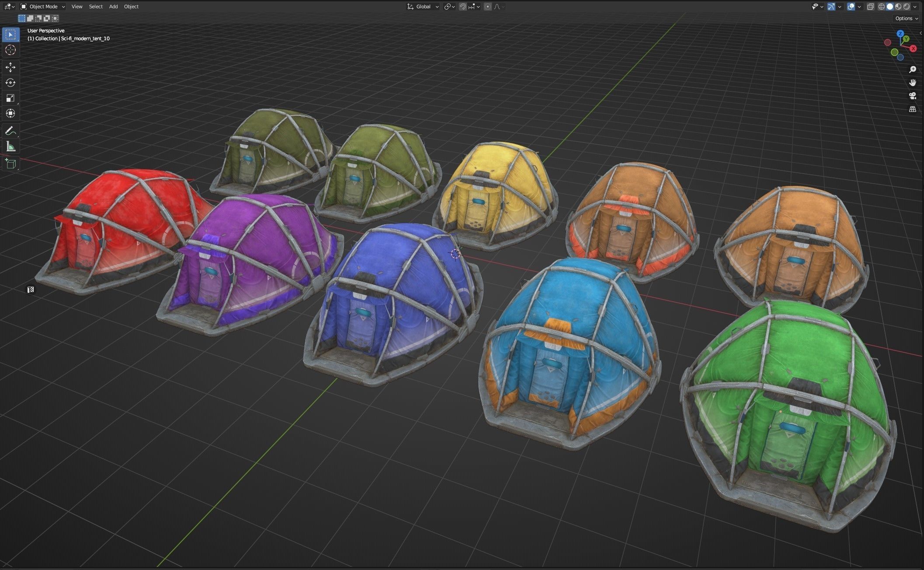Click the pan view hand icon
The height and width of the screenshot is (570, 924).
coord(912,83)
